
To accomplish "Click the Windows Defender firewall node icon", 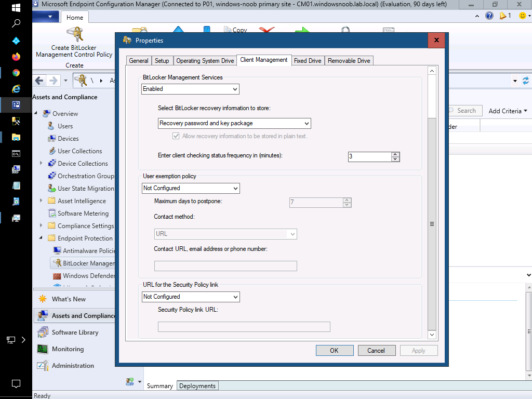I will [57, 276].
